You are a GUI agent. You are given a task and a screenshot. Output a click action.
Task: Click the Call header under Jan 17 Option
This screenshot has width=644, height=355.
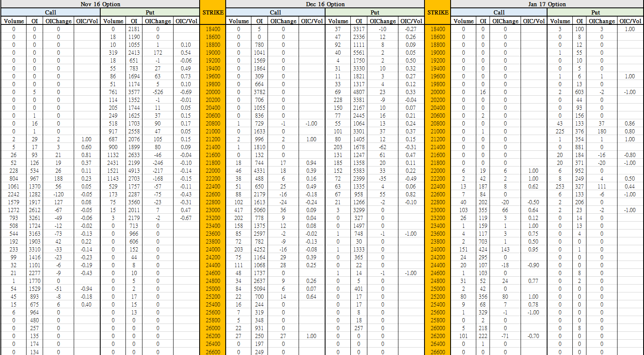click(499, 12)
